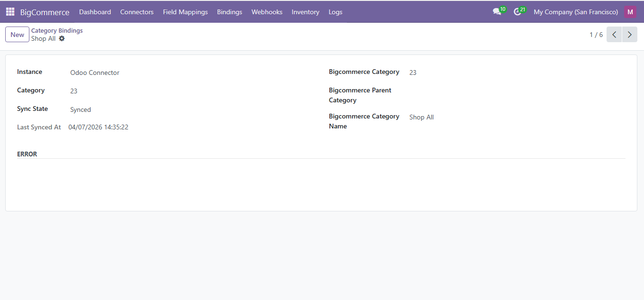Click the gear actions icon beside Shop All
644x300 pixels.
(62, 39)
